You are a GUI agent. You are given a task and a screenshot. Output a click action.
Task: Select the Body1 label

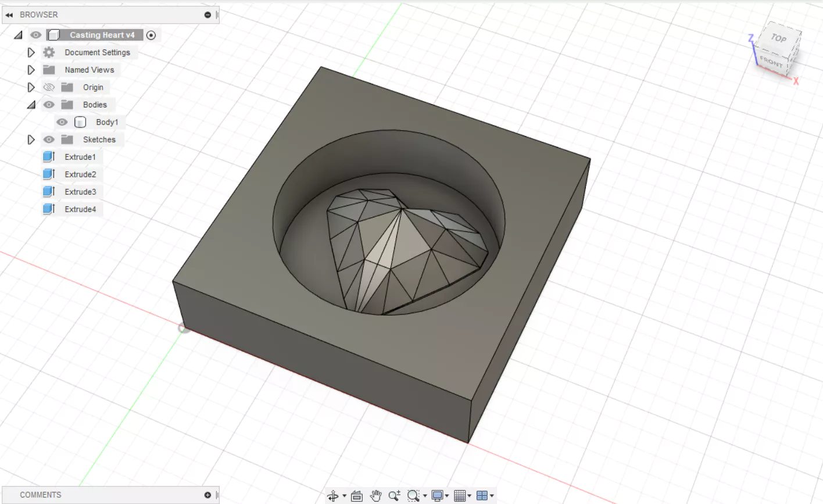coord(107,122)
